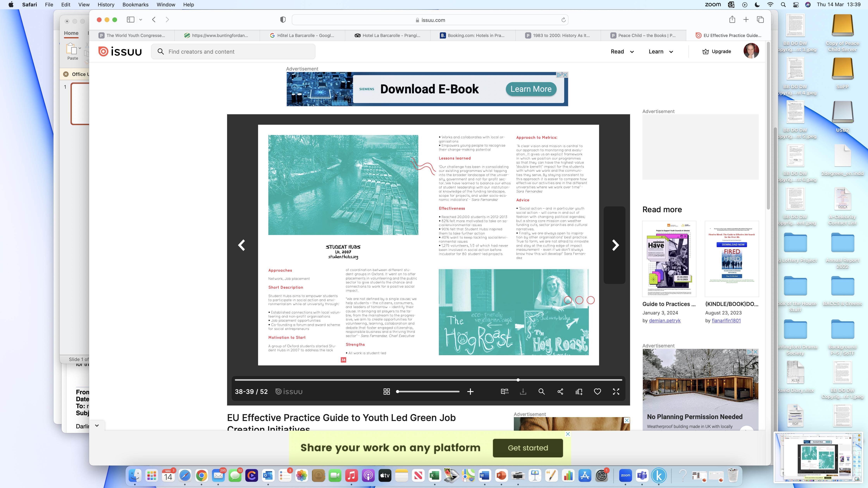Like the publication with heart icon
The width and height of the screenshot is (868, 488).
coord(597,391)
